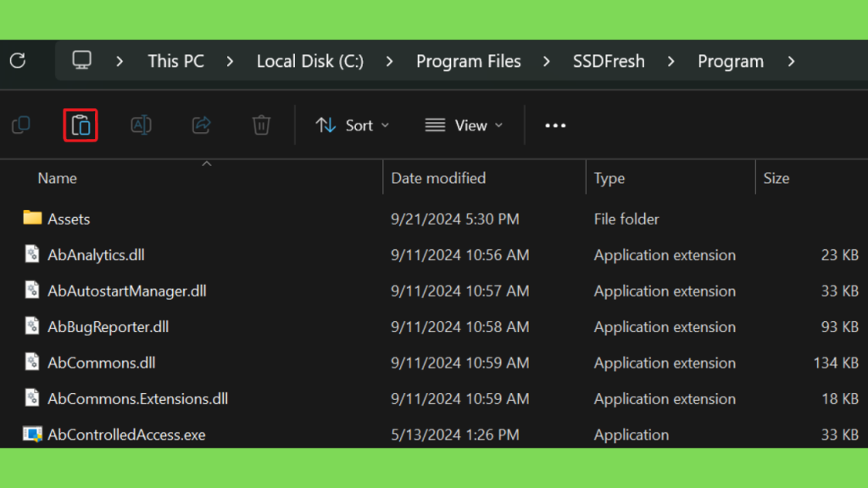Click the 134 KB size value

(836, 363)
